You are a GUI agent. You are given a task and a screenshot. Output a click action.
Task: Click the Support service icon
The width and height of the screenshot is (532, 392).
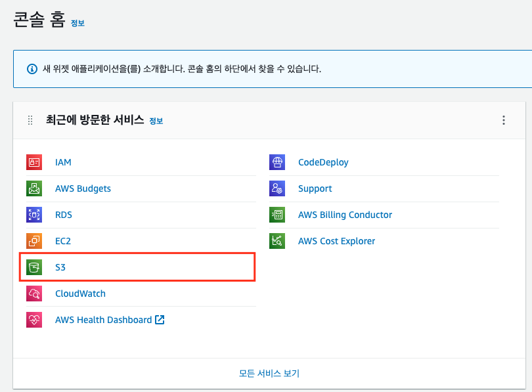tap(277, 188)
